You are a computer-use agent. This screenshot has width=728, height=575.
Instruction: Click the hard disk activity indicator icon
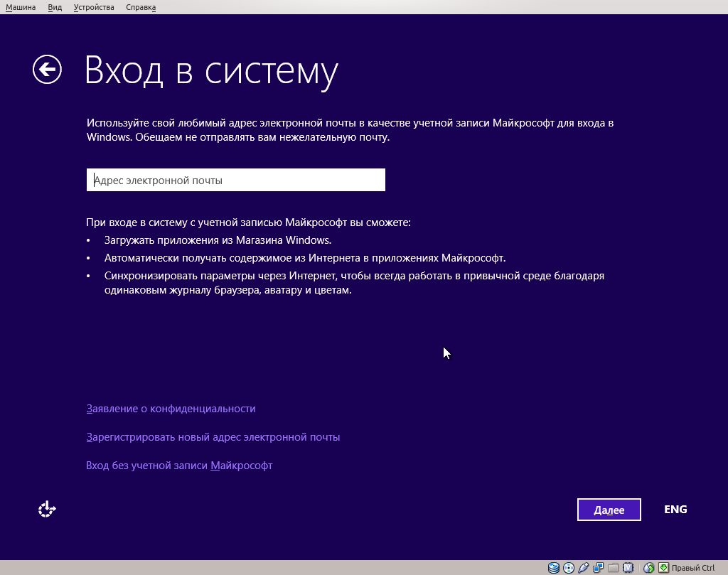[553, 566]
